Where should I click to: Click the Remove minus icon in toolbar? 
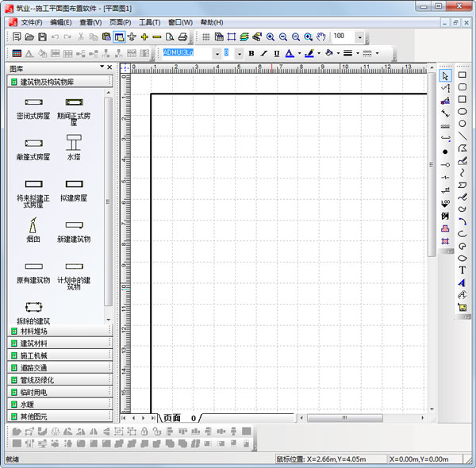click(x=157, y=37)
